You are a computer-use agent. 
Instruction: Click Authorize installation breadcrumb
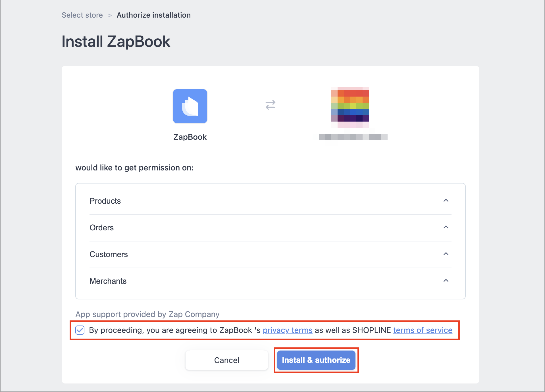(x=153, y=15)
